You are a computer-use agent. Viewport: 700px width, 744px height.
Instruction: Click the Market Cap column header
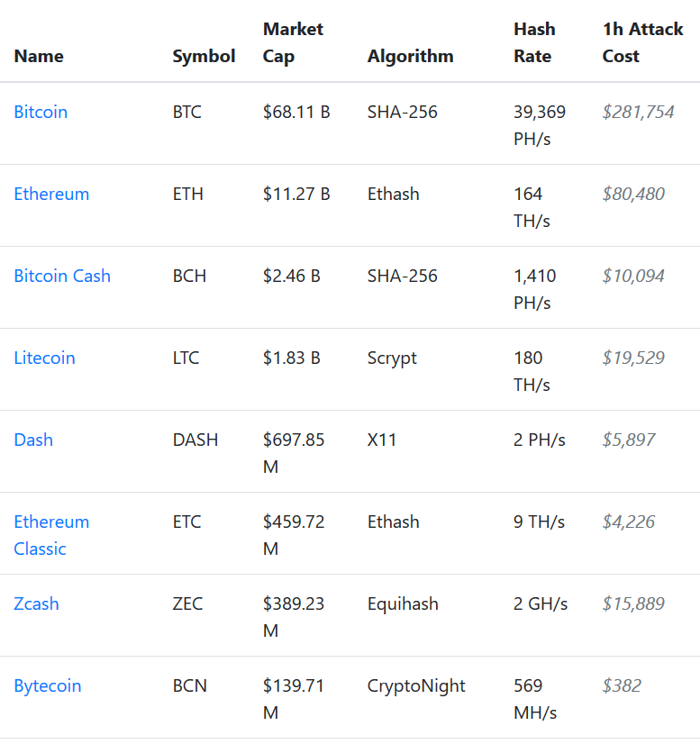pyautogui.click(x=294, y=42)
